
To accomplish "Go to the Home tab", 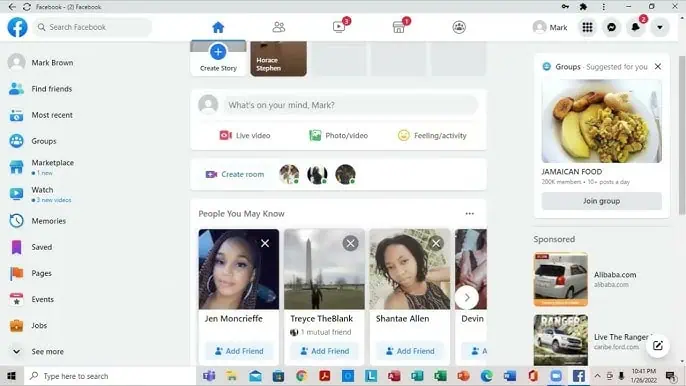I will (x=218, y=27).
